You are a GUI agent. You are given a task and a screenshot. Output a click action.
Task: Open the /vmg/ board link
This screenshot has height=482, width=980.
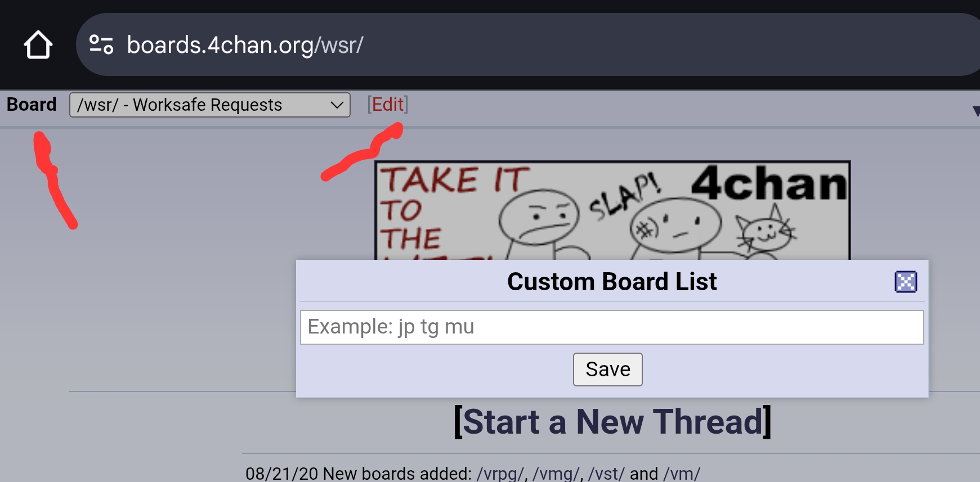[556, 474]
